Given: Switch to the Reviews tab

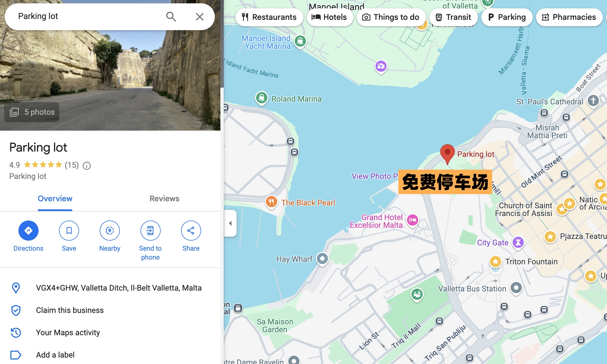Looking at the screenshot, I should coord(164,199).
